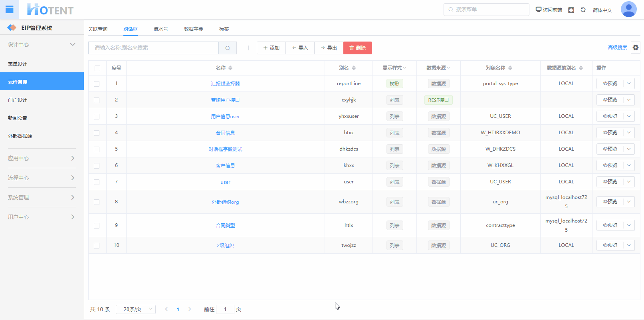The image size is (644, 320).
Task: Toggle fullscreen mode icon in header
Action: [x=571, y=10]
